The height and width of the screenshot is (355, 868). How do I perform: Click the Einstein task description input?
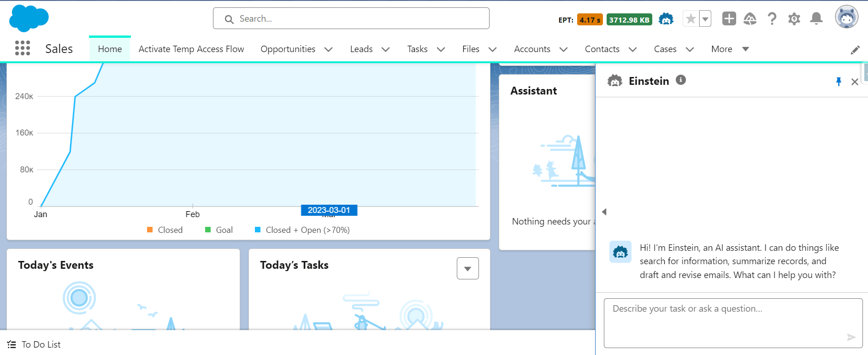click(x=733, y=323)
